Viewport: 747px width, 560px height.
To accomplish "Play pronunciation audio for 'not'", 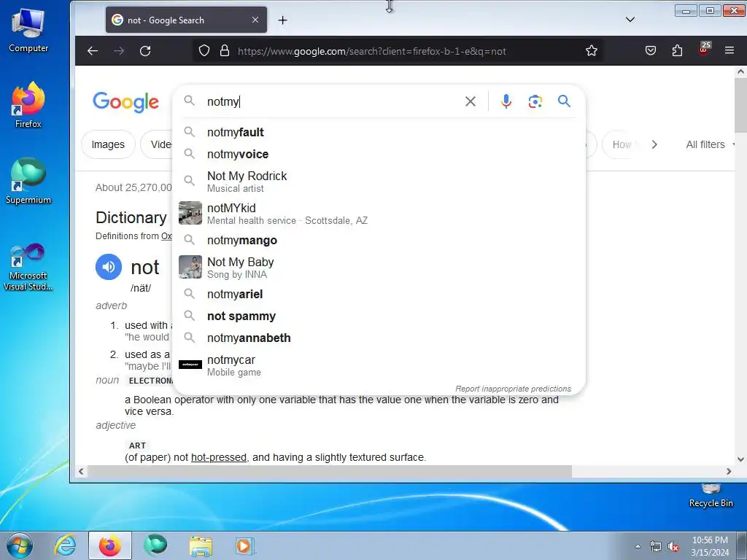I will point(109,267).
